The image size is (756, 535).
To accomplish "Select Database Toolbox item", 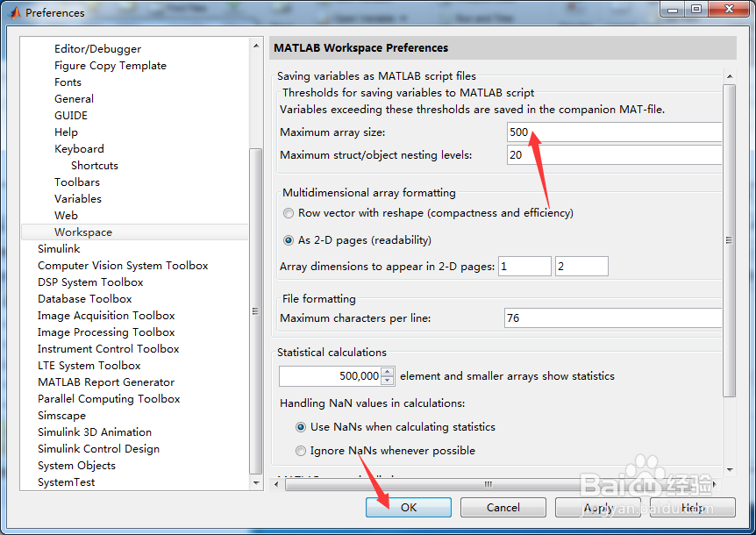I will point(85,299).
